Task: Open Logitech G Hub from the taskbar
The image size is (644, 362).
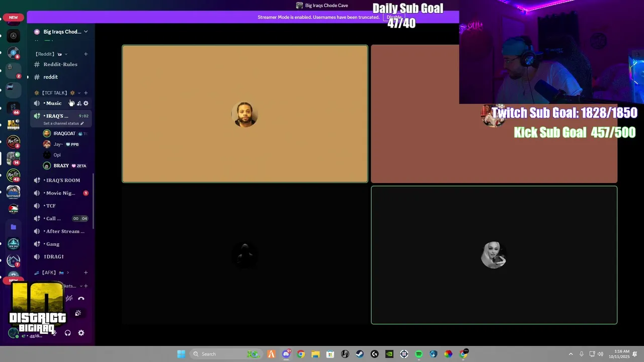Action: (x=374, y=354)
